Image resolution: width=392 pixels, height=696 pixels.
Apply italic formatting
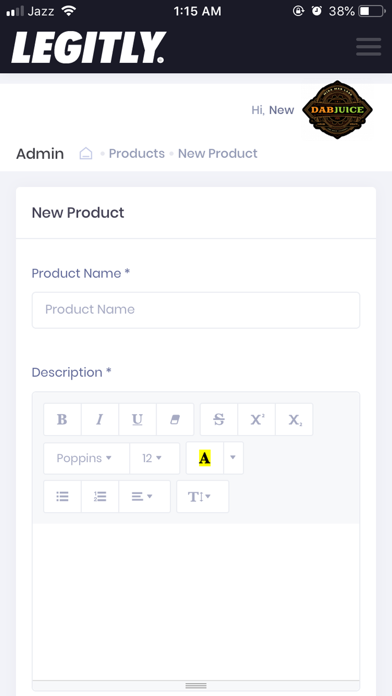point(100,419)
